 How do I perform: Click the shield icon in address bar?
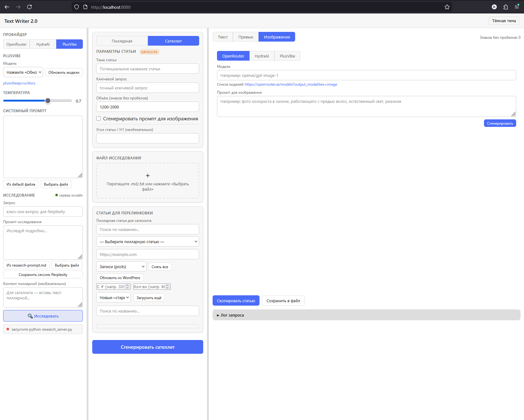tap(77, 7)
